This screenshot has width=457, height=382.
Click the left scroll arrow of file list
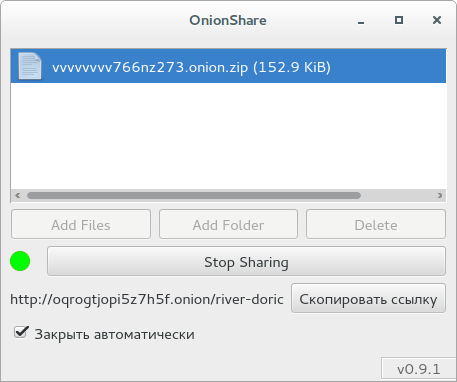click(18, 195)
